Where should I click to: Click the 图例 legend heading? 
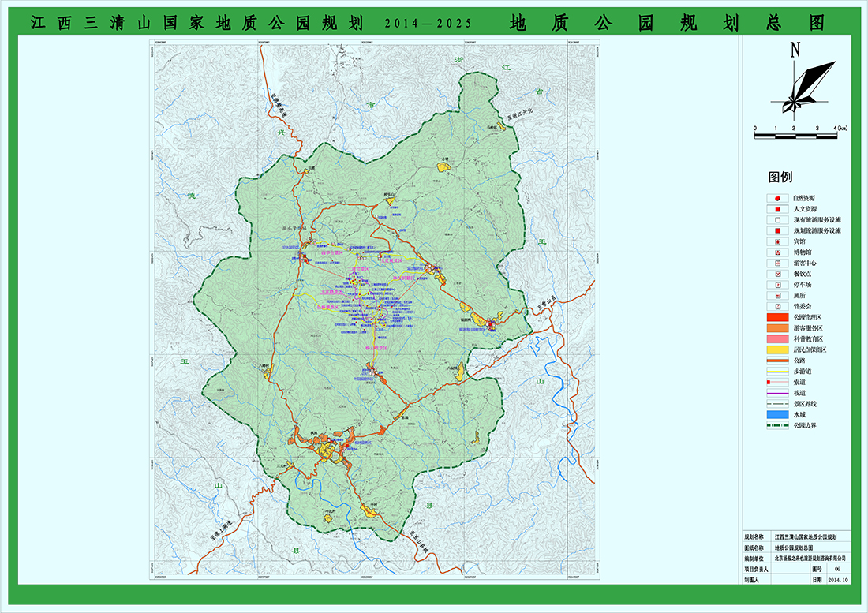click(780, 177)
